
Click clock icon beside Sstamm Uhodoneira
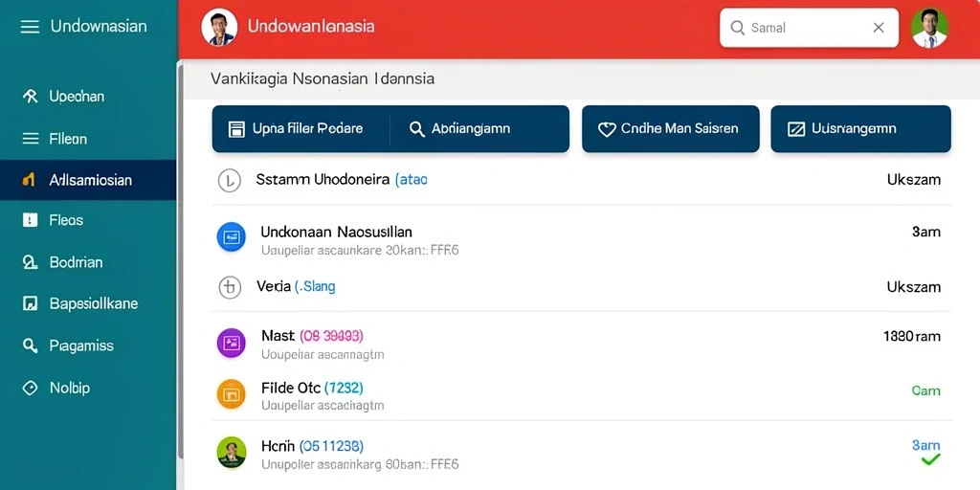tap(230, 181)
